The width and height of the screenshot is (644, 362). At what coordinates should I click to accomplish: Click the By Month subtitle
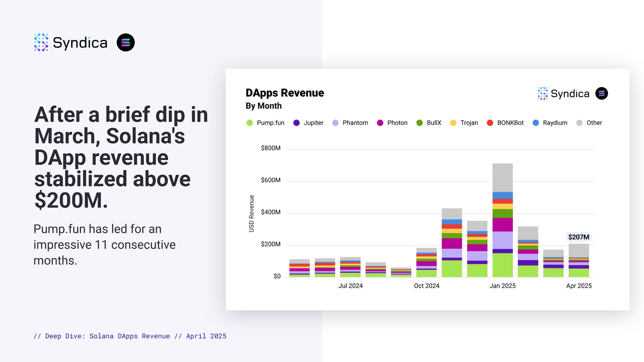tap(264, 106)
